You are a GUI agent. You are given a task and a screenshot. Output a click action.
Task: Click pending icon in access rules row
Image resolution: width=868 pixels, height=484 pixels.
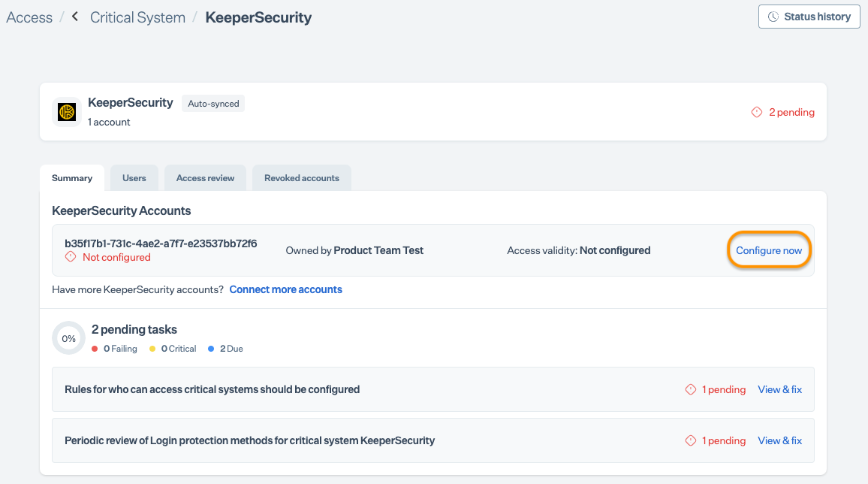tap(690, 389)
